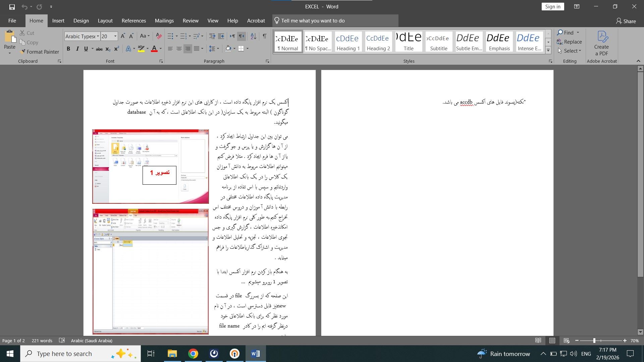
Task: Click the Sign in button
Action: click(x=552, y=6)
